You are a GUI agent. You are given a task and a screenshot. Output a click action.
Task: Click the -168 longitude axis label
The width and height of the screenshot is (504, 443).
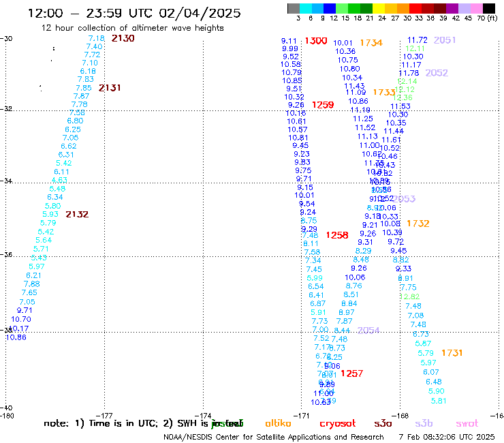pyautogui.click(x=400, y=416)
